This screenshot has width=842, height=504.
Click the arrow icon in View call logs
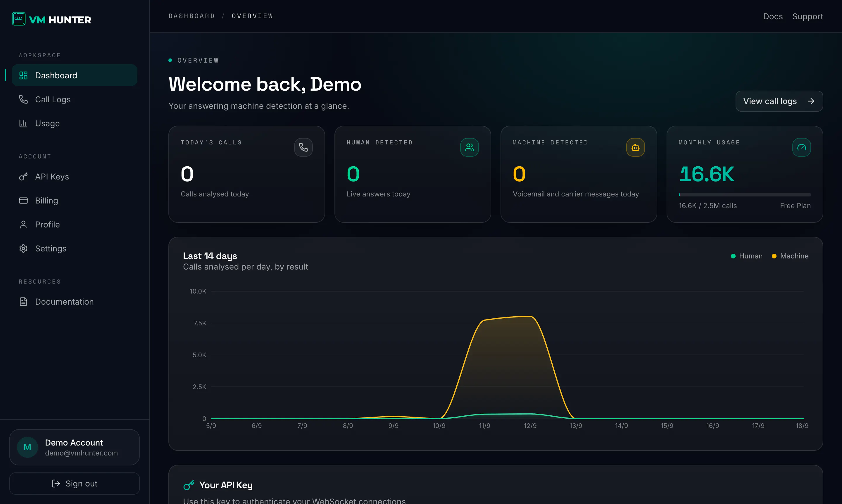[x=811, y=101]
